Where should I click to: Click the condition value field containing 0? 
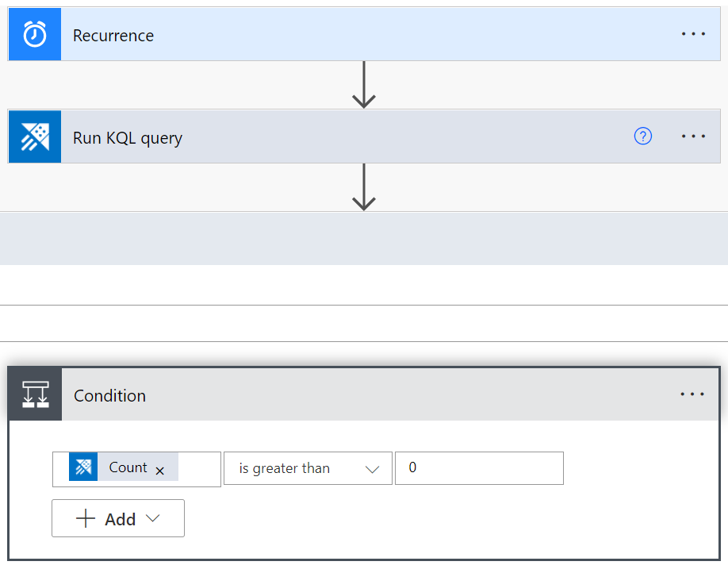pyautogui.click(x=479, y=468)
